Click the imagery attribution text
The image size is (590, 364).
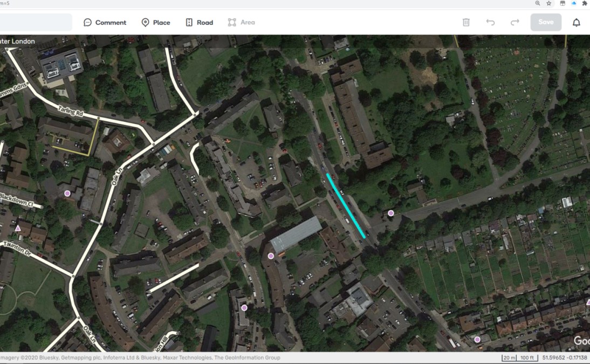(140, 358)
